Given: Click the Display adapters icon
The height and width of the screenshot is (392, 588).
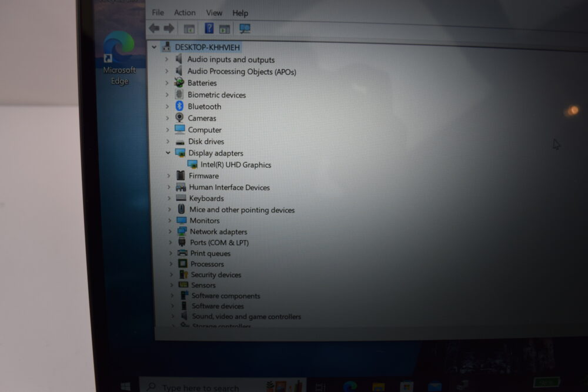Looking at the screenshot, I should pos(180,153).
